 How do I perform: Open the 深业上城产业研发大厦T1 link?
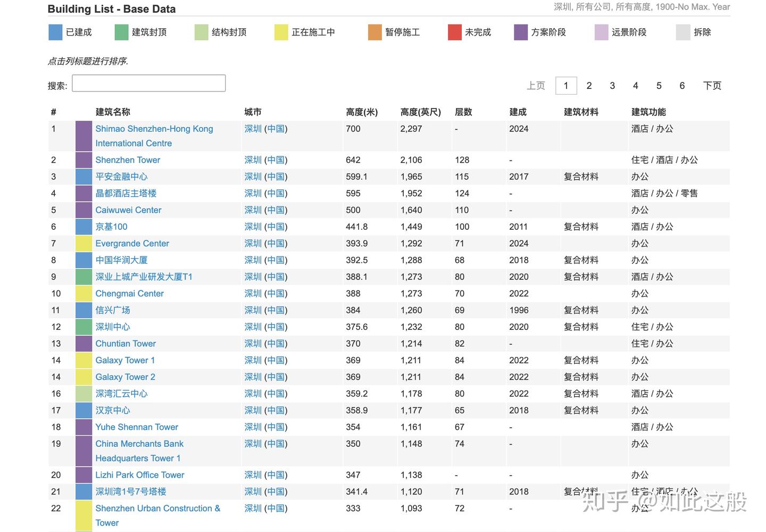(x=144, y=277)
